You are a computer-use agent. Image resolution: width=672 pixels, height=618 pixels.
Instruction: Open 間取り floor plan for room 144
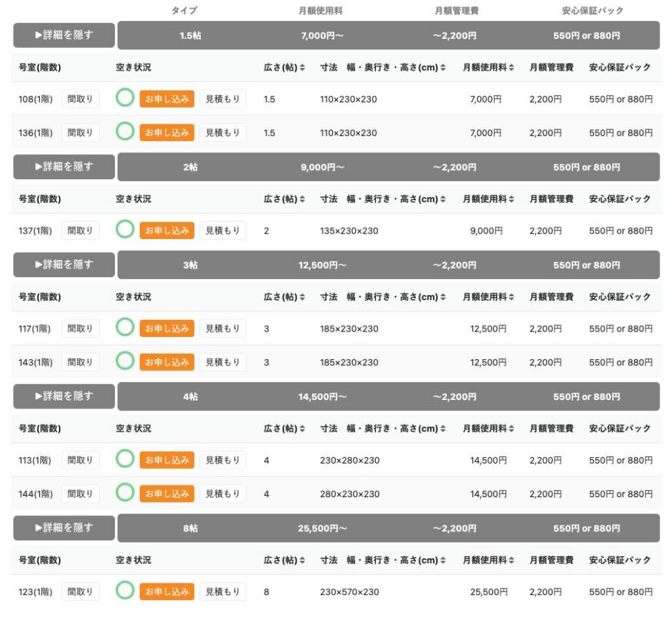81,494
